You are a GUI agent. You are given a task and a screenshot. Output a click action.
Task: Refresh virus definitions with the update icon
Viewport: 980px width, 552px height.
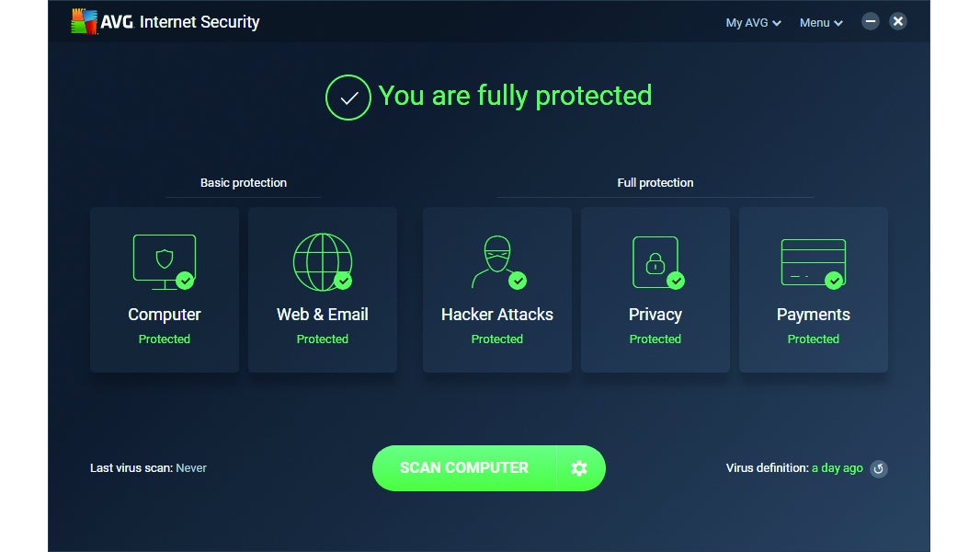[x=879, y=468]
